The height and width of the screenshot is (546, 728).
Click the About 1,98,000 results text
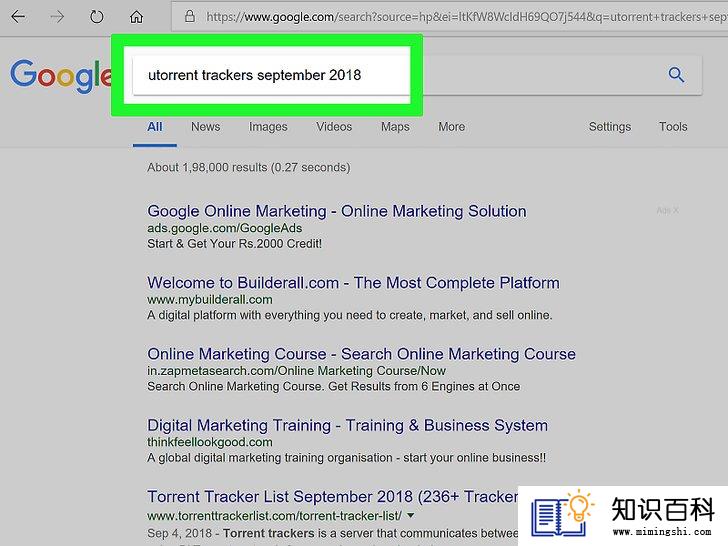pyautogui.click(x=248, y=168)
